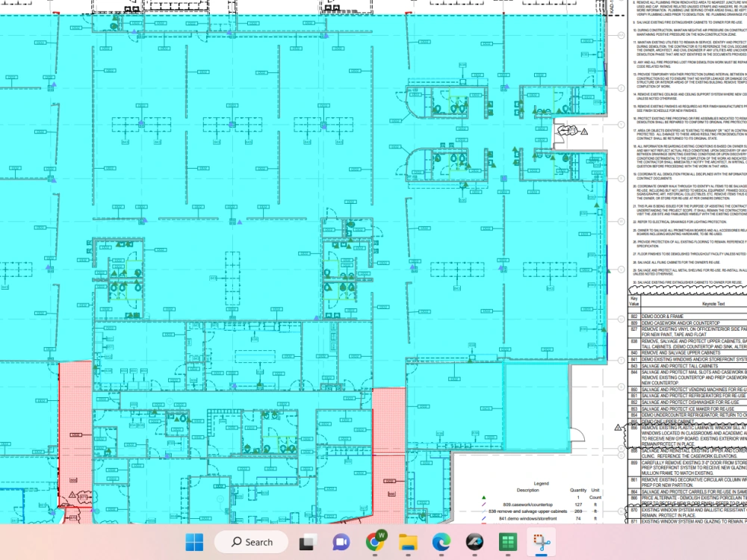Select keynote 'SALVAGE AND PROTECT ICE MAKER FOR RE-USE'
This screenshot has width=747, height=560.
pos(687,408)
